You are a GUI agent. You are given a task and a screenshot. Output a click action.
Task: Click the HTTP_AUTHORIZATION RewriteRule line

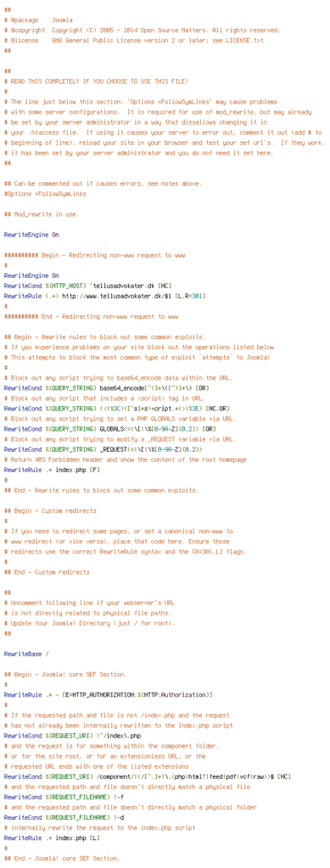pyautogui.click(x=108, y=695)
